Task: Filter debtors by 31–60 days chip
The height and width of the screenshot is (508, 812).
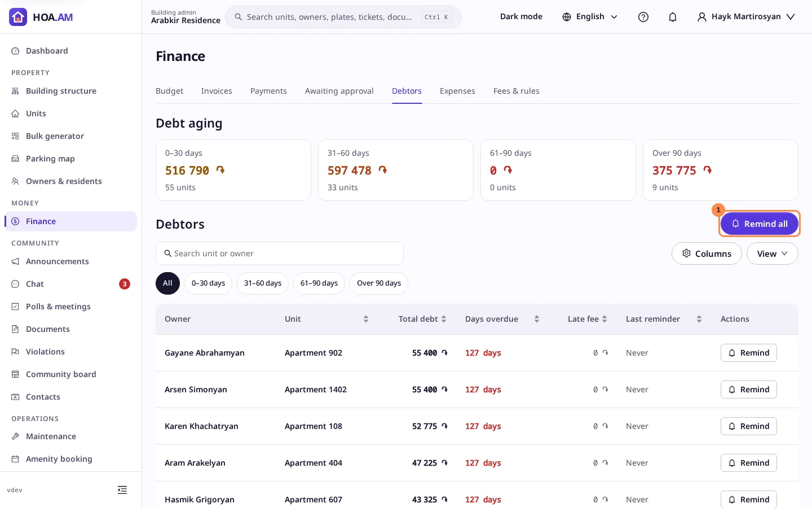Action: 263,283
